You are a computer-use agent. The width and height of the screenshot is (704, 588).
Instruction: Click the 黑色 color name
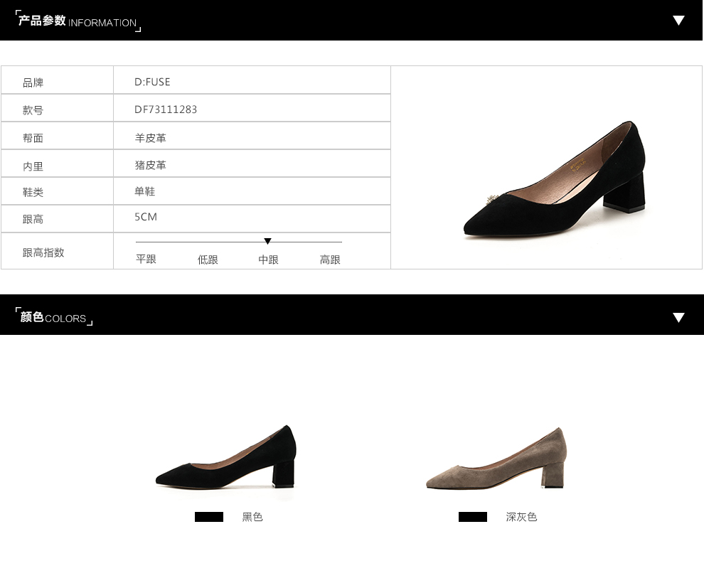pyautogui.click(x=252, y=517)
